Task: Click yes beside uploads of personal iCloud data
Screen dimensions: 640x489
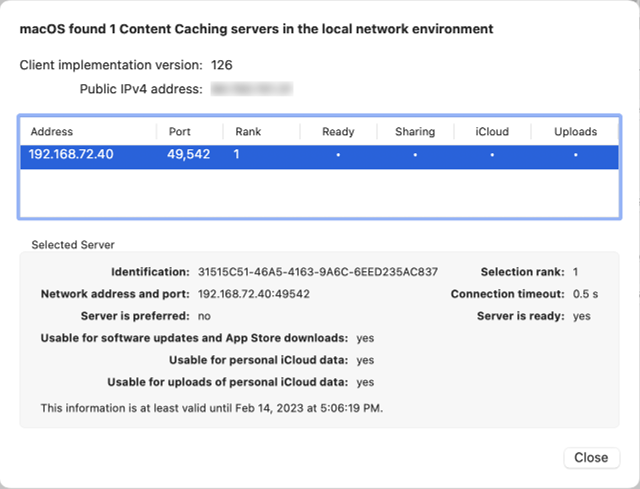Action: (x=365, y=382)
